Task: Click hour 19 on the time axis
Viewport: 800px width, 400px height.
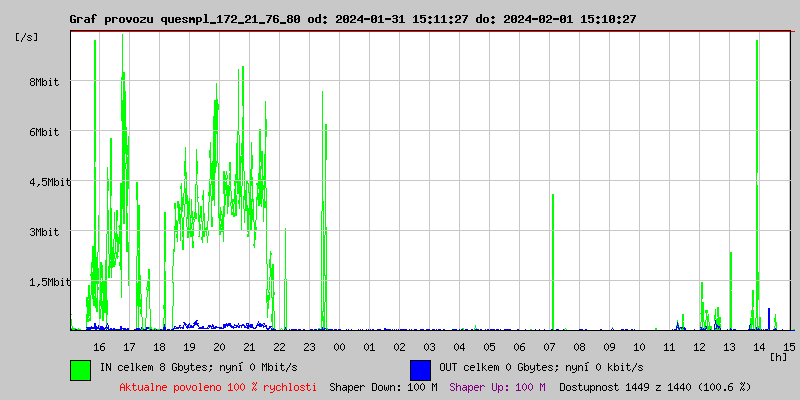Action: pos(189,346)
